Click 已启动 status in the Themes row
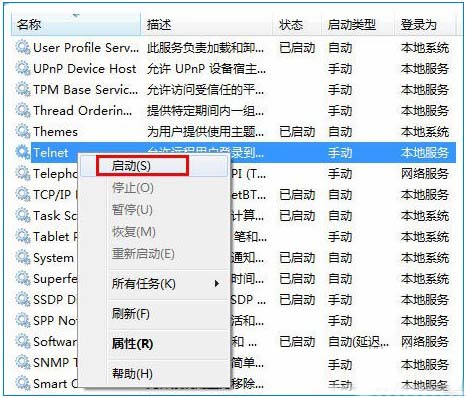Viewport: 466px width, 398px height. [297, 132]
